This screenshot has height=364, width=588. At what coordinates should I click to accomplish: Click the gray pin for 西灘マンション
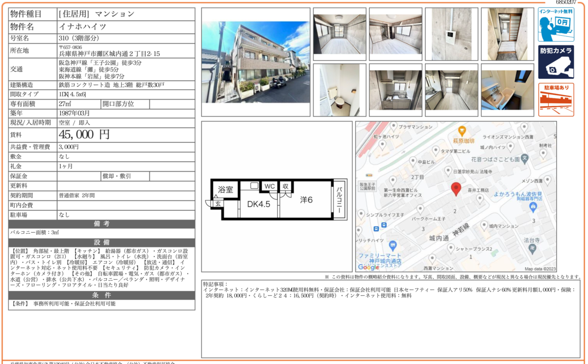pyautogui.click(x=432, y=258)
